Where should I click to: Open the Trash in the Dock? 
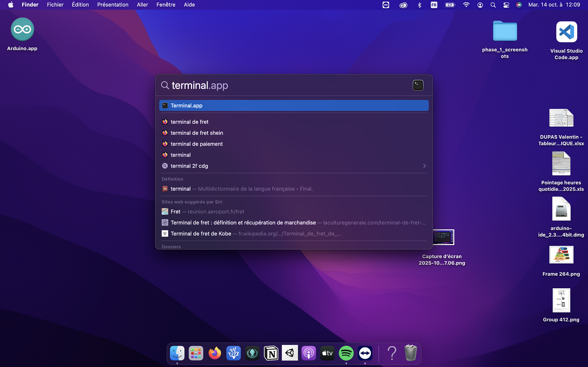[410, 353]
